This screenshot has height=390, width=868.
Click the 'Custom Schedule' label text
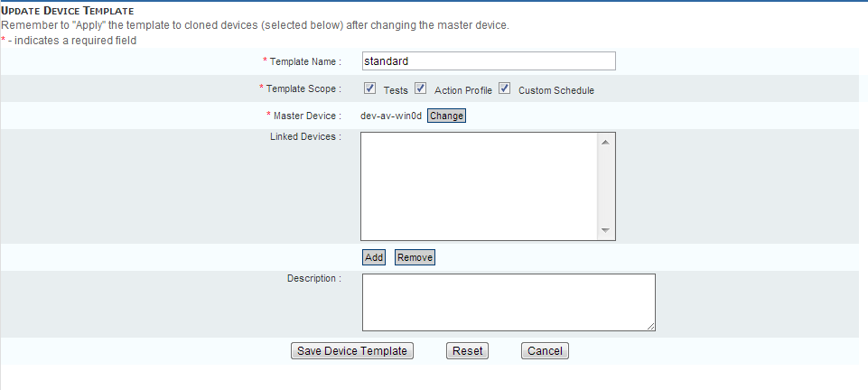[x=555, y=90]
